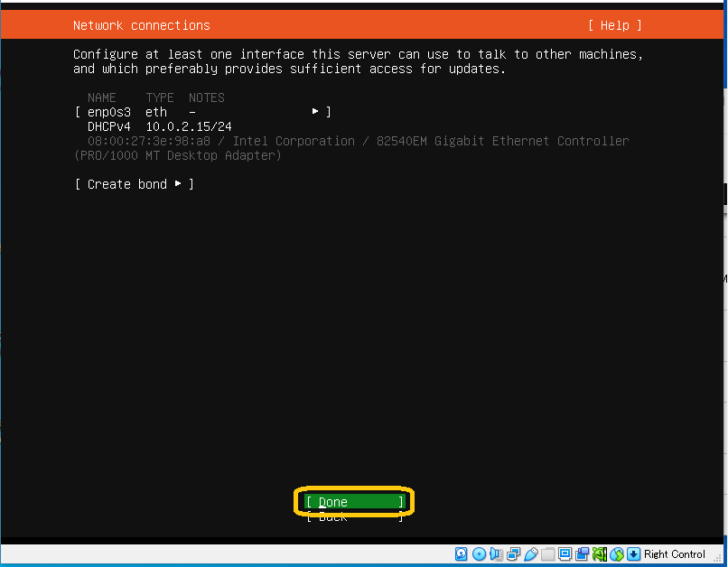The height and width of the screenshot is (567, 728).
Task: Click the Right Control host key label
Action: point(675,554)
